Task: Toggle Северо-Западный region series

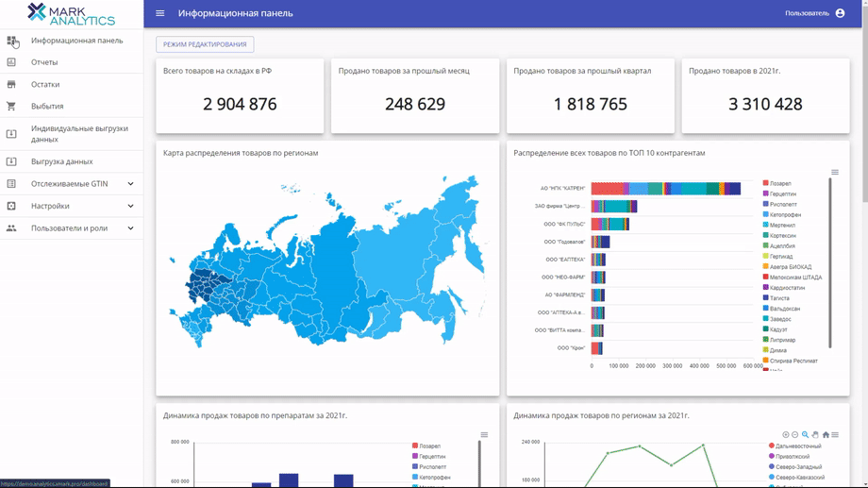Action: pos(795,467)
